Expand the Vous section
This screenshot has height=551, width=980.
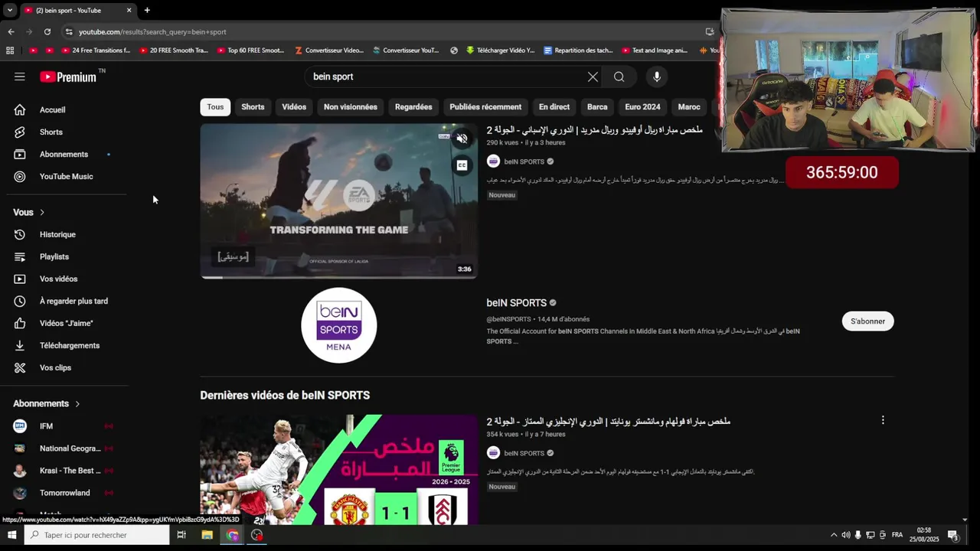click(29, 212)
